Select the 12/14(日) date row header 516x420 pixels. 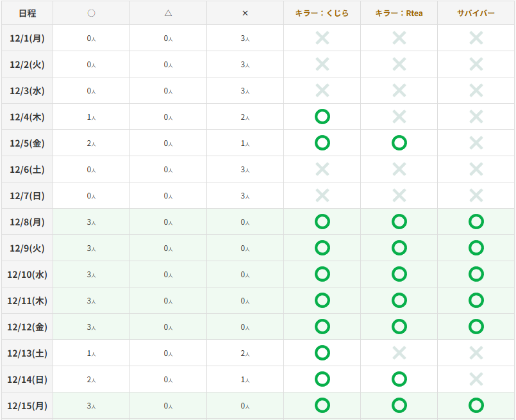point(28,380)
